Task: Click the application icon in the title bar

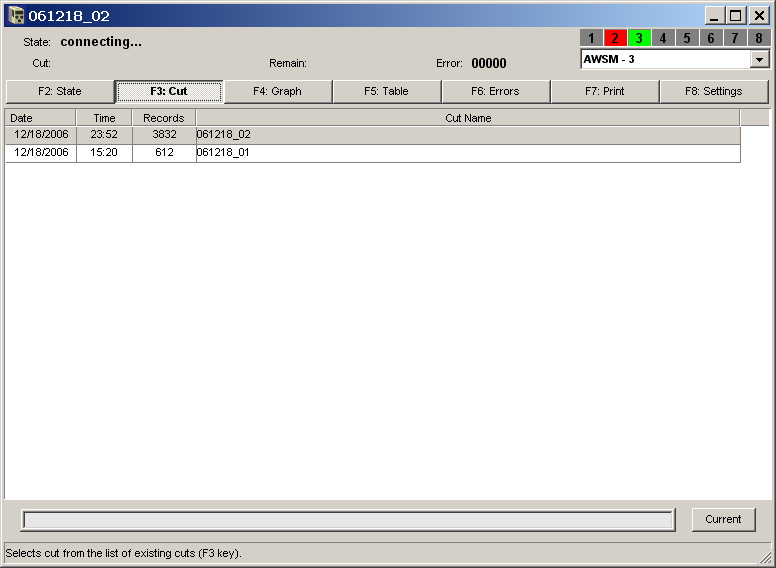Action: pos(16,16)
